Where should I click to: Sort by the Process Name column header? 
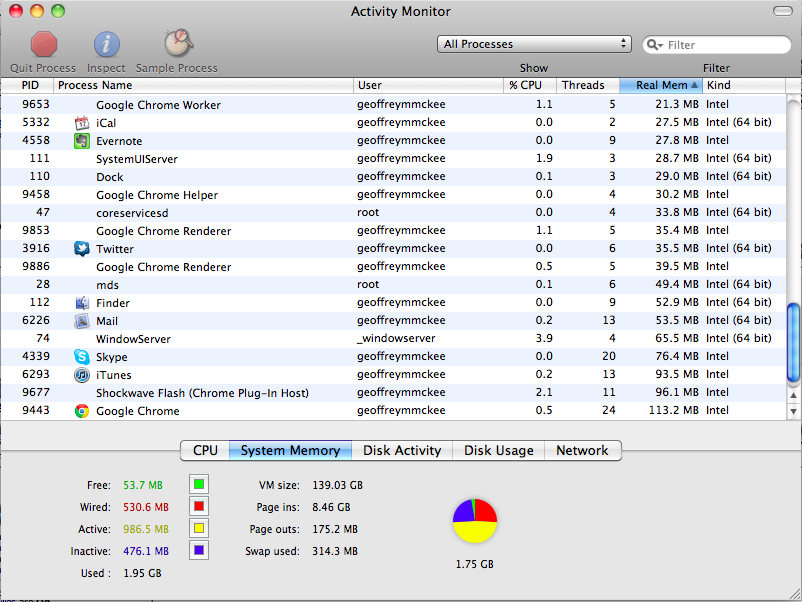pyautogui.click(x=203, y=85)
